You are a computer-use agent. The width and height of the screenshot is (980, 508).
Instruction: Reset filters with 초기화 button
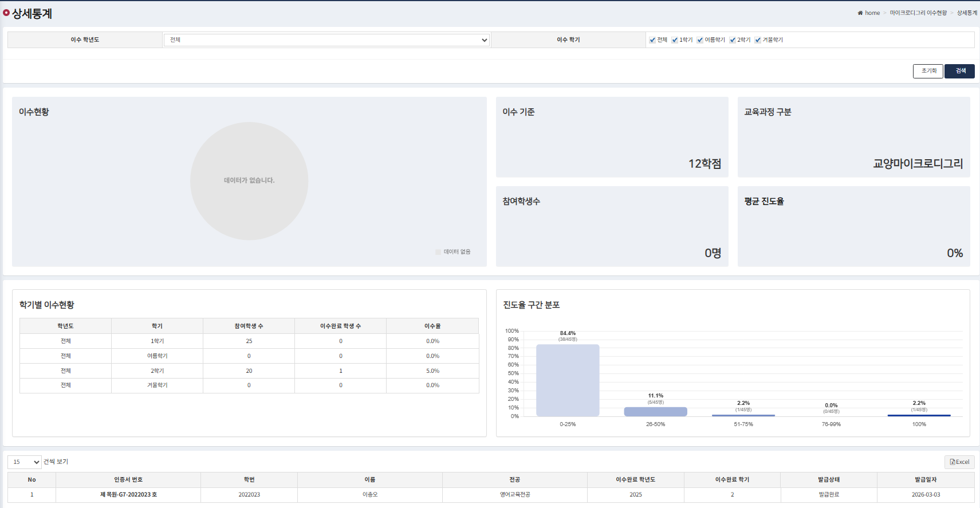[x=928, y=71]
